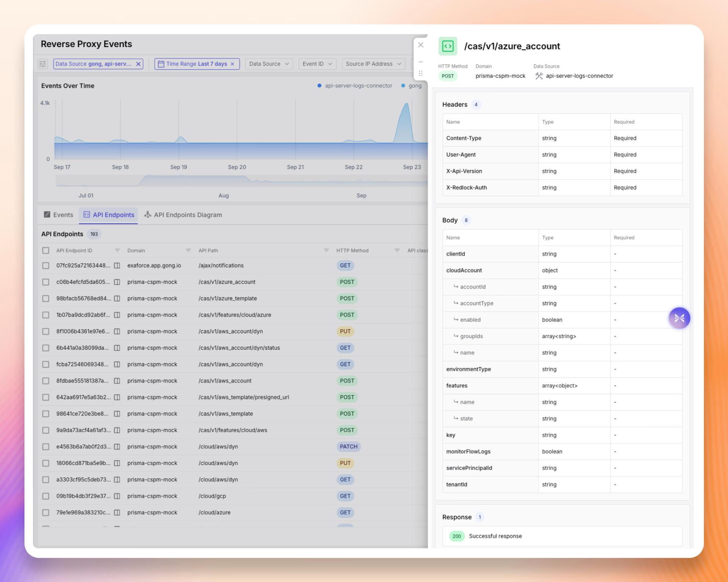Screen dimensions: 728x582
Task: Close the endpoint detail panel with X
Action: click(420, 45)
